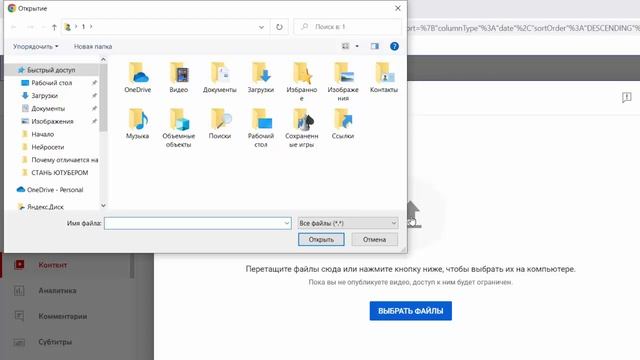640x360 pixels.
Task: Toggle the preview pane icon
Action: coord(375,46)
